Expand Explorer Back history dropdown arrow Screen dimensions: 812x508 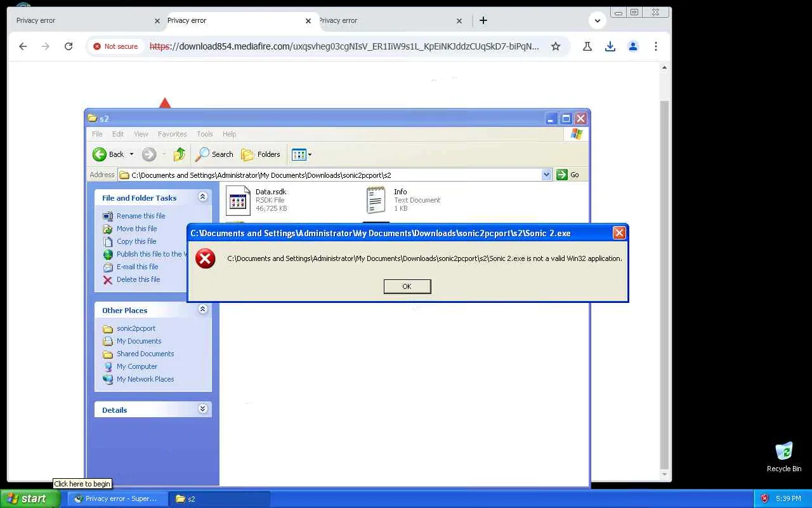(132, 154)
